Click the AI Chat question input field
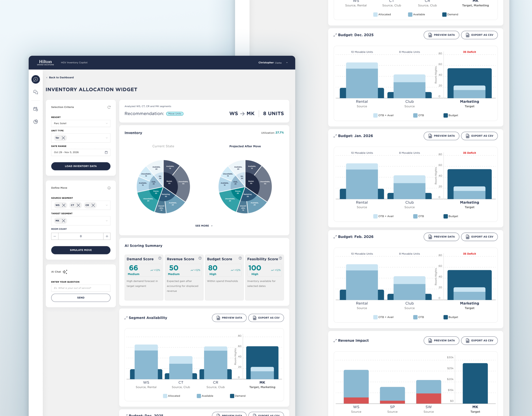Image resolution: width=532 pixels, height=416 pixels. [x=81, y=288]
